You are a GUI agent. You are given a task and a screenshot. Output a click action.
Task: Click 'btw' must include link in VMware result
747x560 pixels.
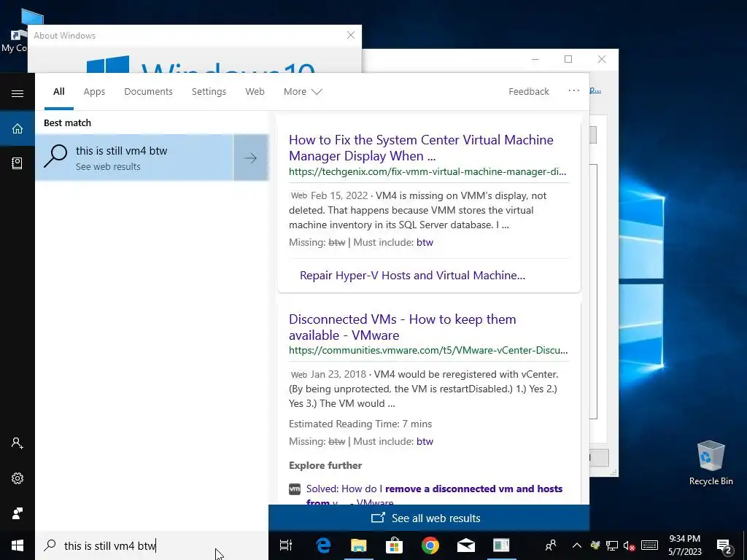425,441
